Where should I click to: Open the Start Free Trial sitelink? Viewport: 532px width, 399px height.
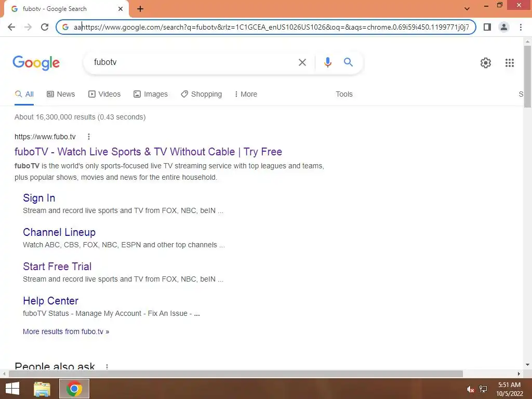(57, 267)
